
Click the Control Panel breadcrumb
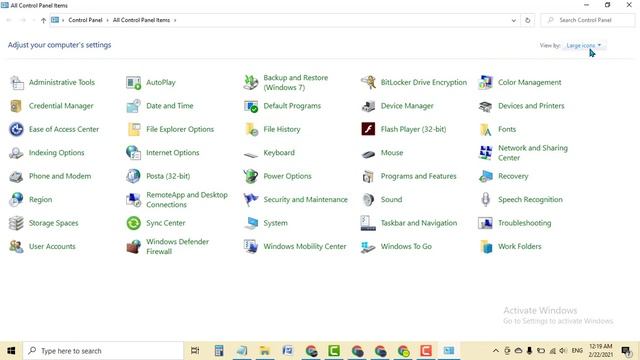(x=85, y=20)
